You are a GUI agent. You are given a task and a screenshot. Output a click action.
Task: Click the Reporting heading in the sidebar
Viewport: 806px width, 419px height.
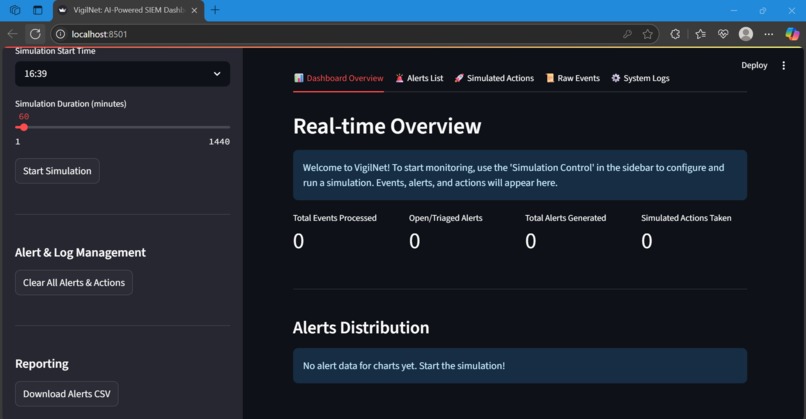click(x=42, y=363)
